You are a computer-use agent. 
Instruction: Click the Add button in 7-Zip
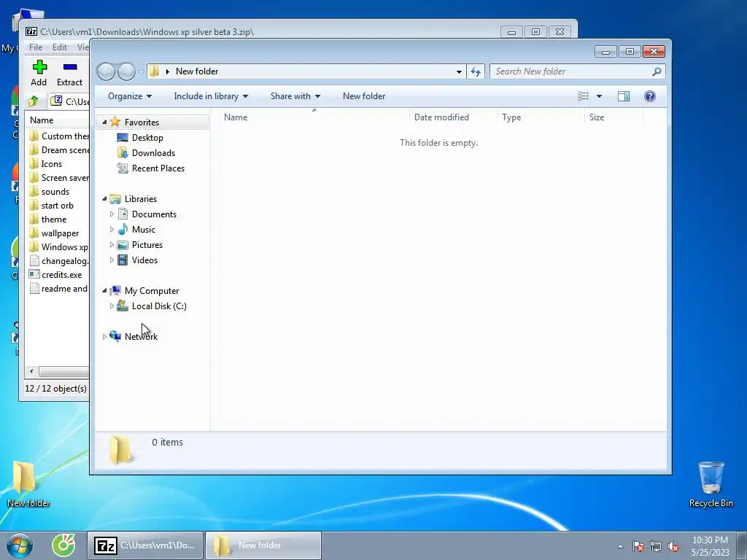(x=39, y=74)
